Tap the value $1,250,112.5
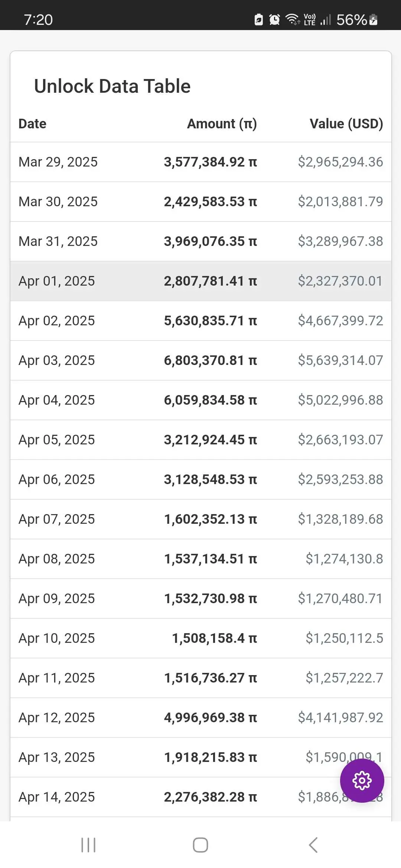Screen dimensions: 401x868 click(x=344, y=638)
